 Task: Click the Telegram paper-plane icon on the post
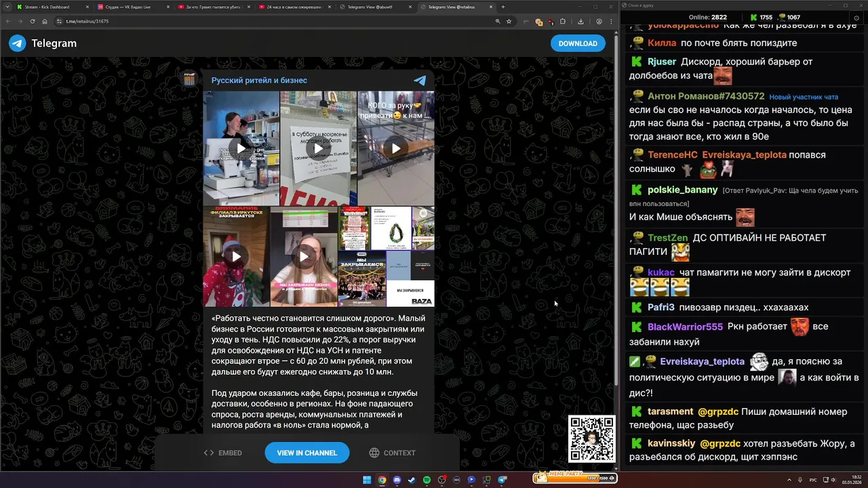[420, 80]
